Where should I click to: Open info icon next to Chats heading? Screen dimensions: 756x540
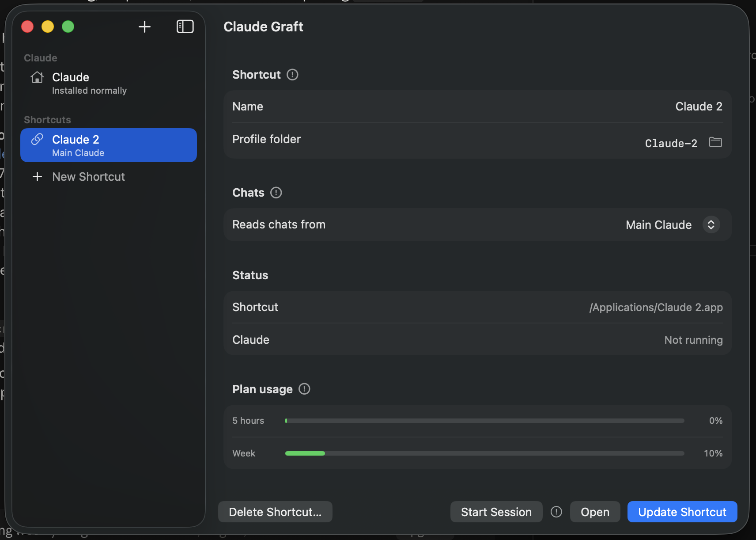point(276,193)
